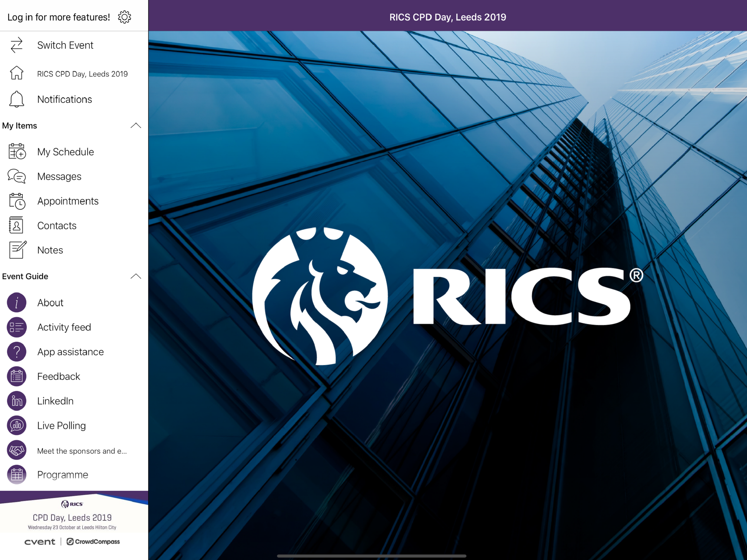Click the App assistance question mark icon

[x=17, y=352]
